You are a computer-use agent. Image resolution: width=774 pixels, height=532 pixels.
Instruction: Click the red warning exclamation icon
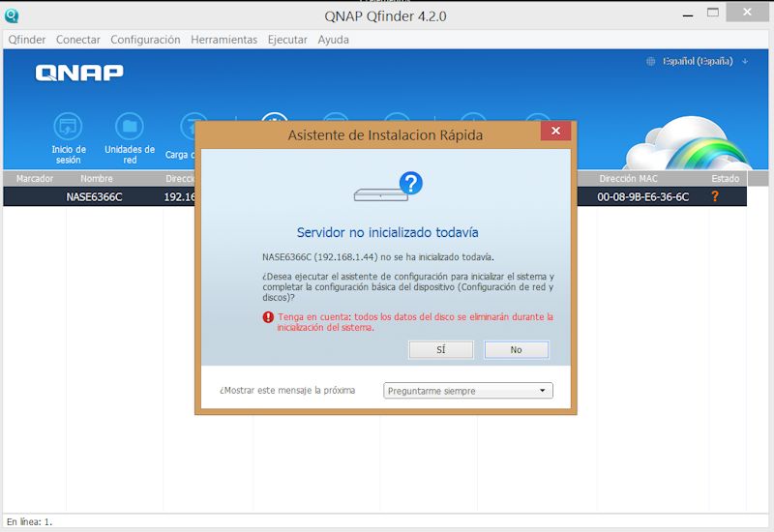tap(268, 317)
